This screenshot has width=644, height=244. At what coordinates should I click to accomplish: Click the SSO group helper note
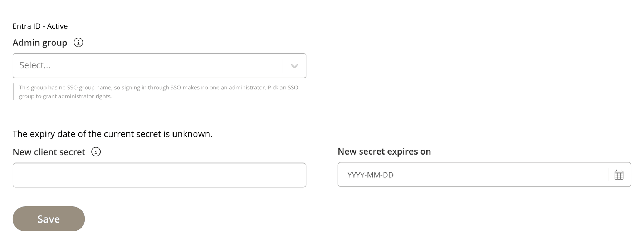point(158,92)
